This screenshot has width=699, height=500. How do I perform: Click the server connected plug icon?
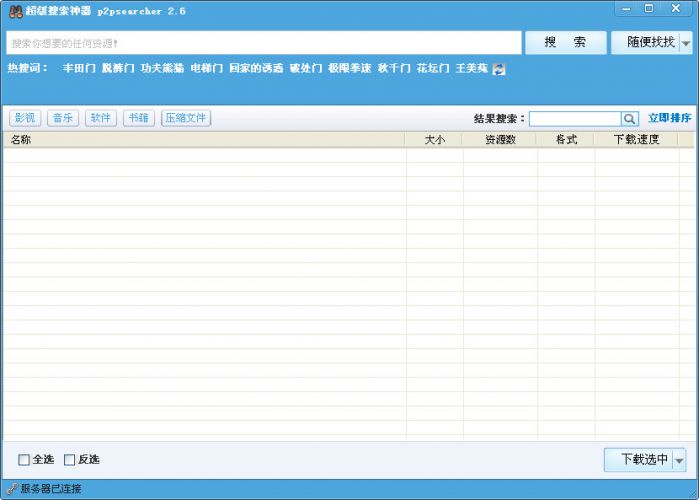(12, 489)
